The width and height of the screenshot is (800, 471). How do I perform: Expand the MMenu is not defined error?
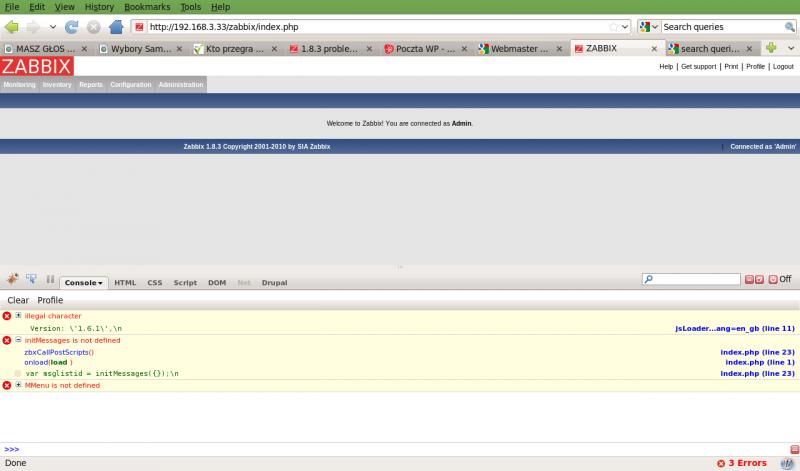pyautogui.click(x=18, y=385)
